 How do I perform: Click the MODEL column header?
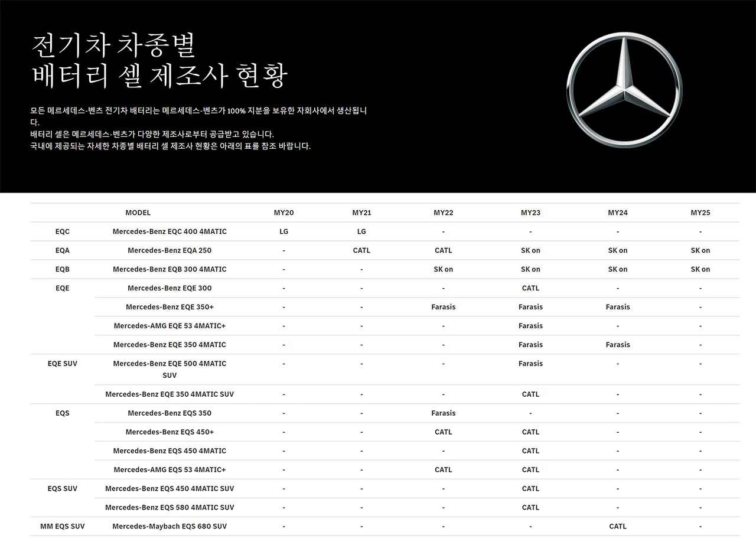pyautogui.click(x=138, y=213)
